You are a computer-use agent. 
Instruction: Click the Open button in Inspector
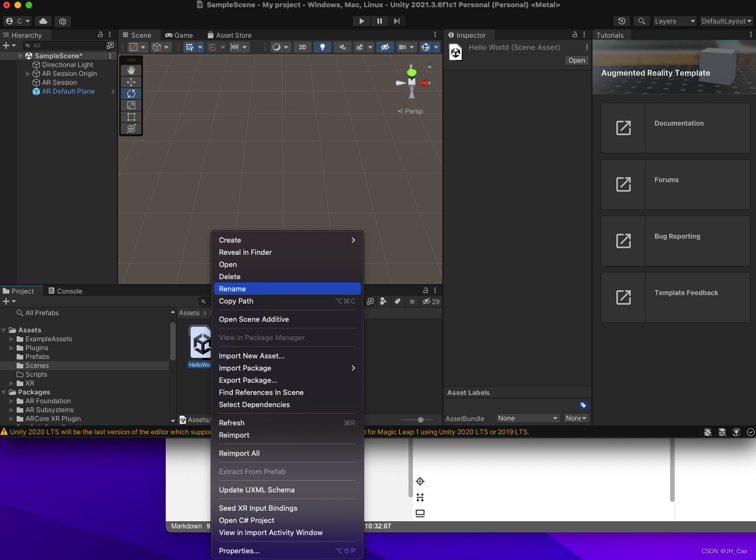(x=576, y=60)
